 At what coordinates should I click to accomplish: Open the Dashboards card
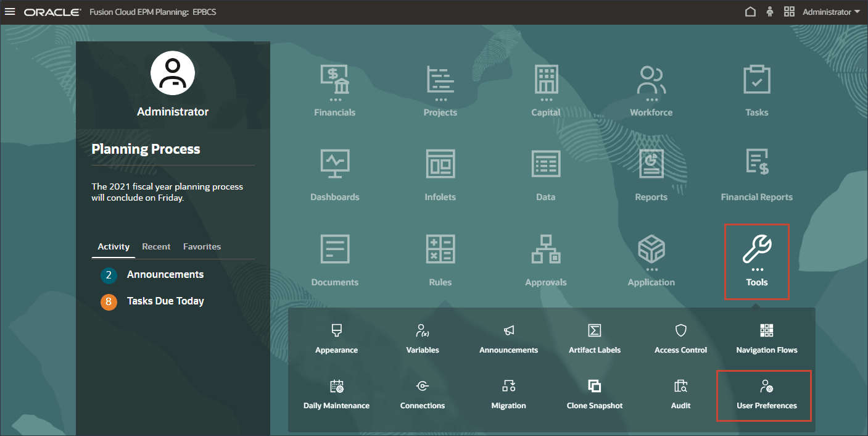pos(335,175)
